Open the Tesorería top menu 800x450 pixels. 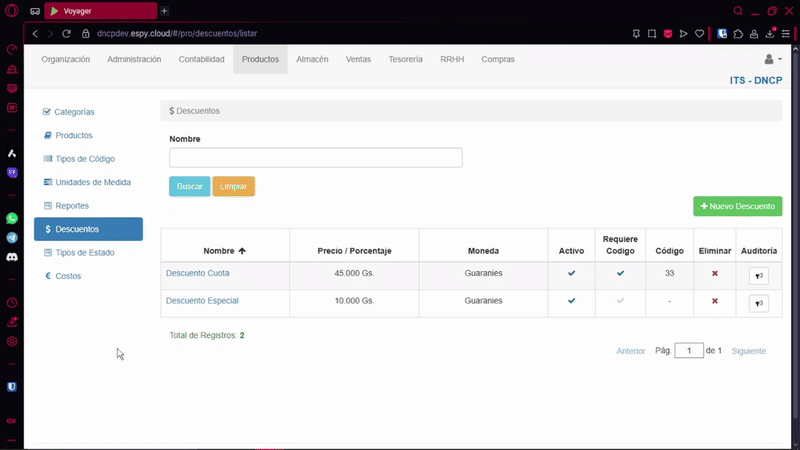coord(405,60)
